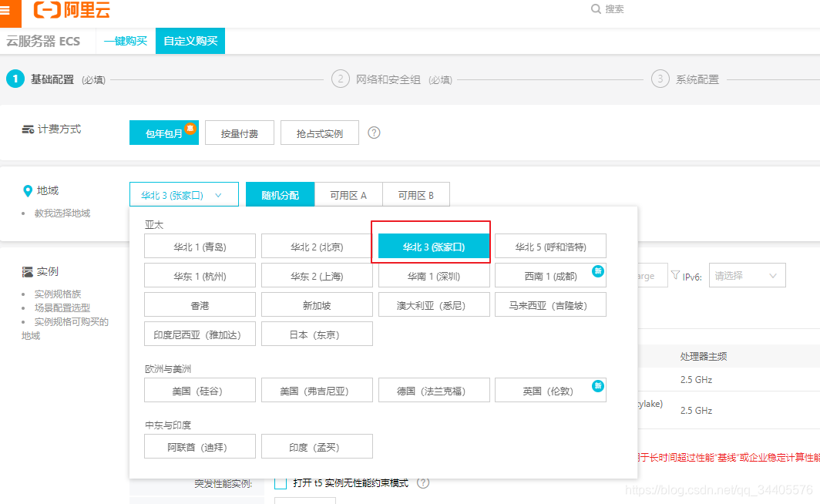The image size is (820, 504).
Task: Click the Alibaba Cloud (阿里云) logo
Action: 72,9
